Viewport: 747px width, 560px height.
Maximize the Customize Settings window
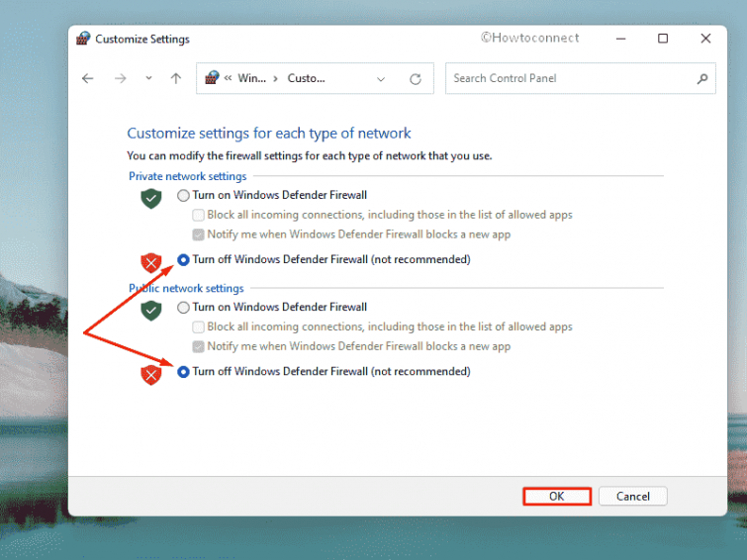pyautogui.click(x=663, y=39)
